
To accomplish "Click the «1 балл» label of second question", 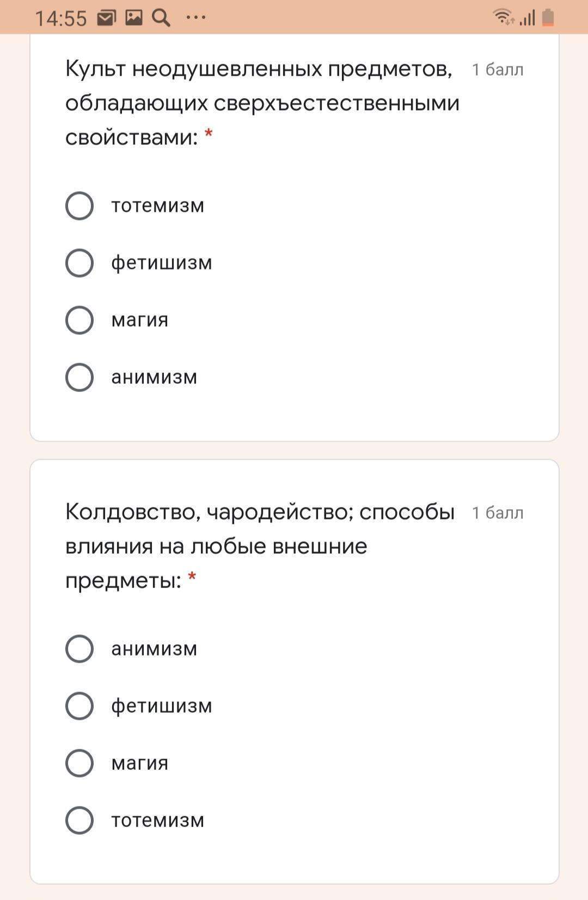I will coord(498,513).
